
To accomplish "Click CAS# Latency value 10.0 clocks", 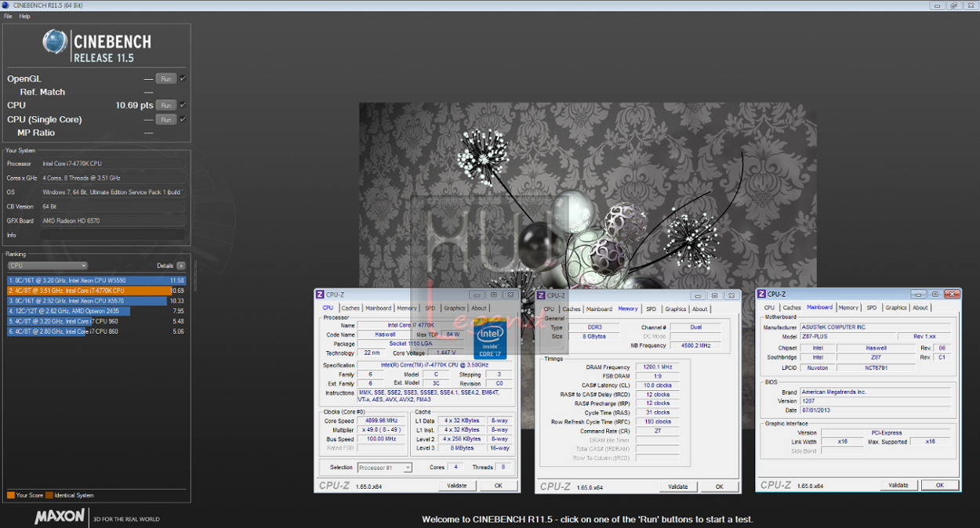I will pyautogui.click(x=659, y=385).
